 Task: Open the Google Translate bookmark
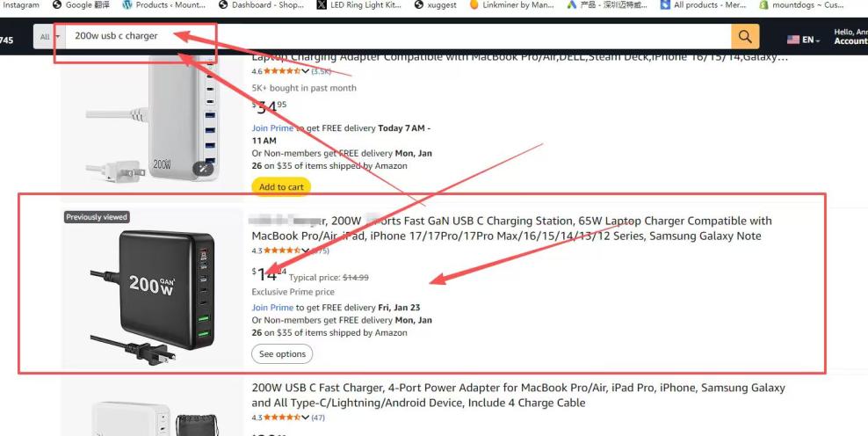click(x=83, y=5)
